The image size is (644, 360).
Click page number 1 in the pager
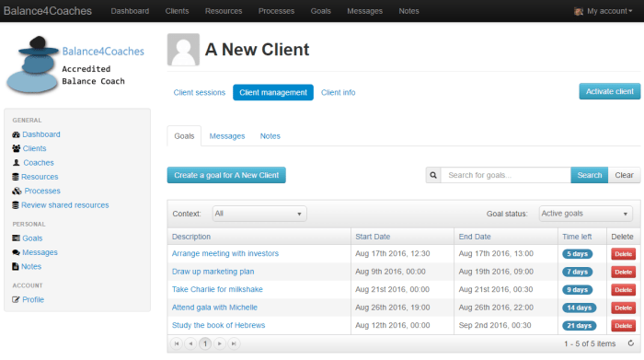tap(205, 343)
